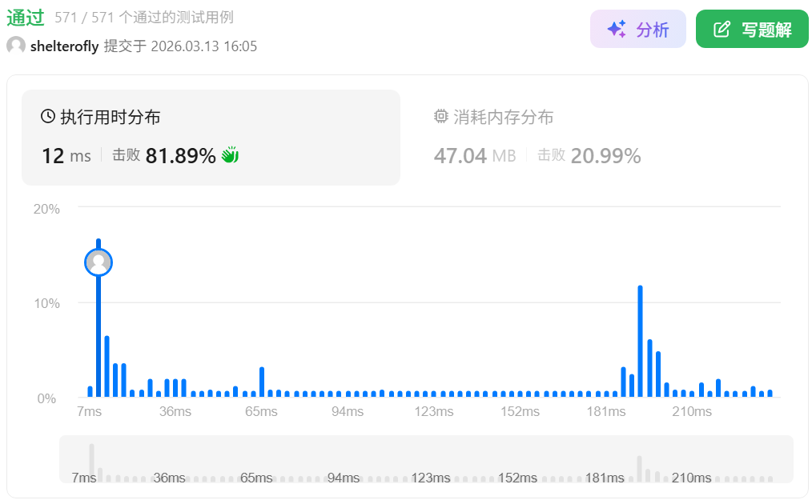Select the raised bar above 65ms label
The height and width of the screenshot is (504, 812).
[x=262, y=382]
